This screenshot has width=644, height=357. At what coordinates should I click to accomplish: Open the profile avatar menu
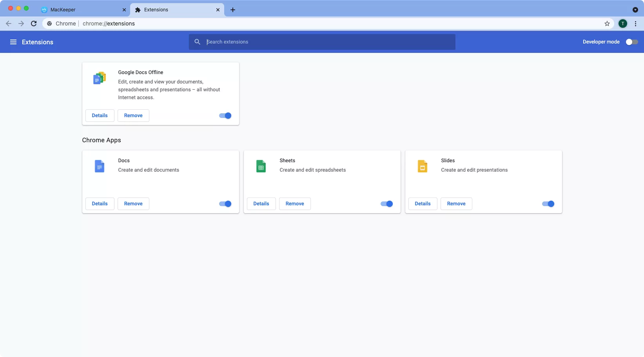tap(623, 24)
